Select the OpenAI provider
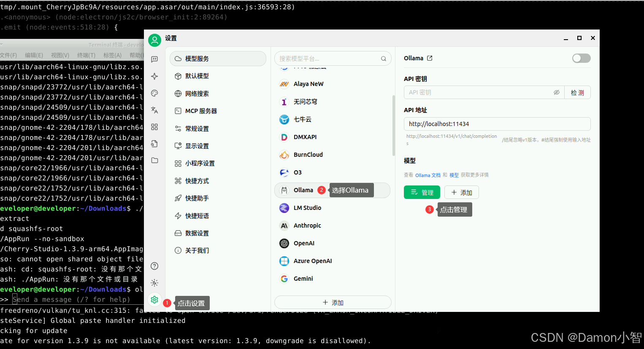 pos(332,243)
